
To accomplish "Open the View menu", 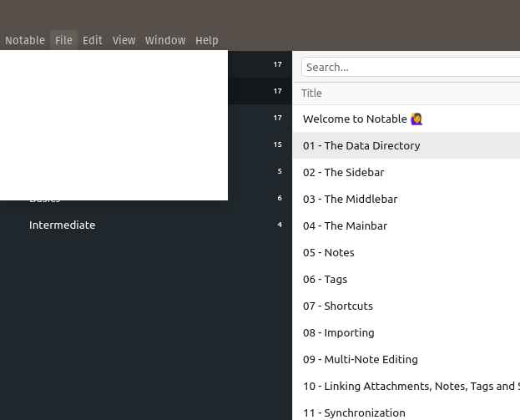I will coord(124,40).
